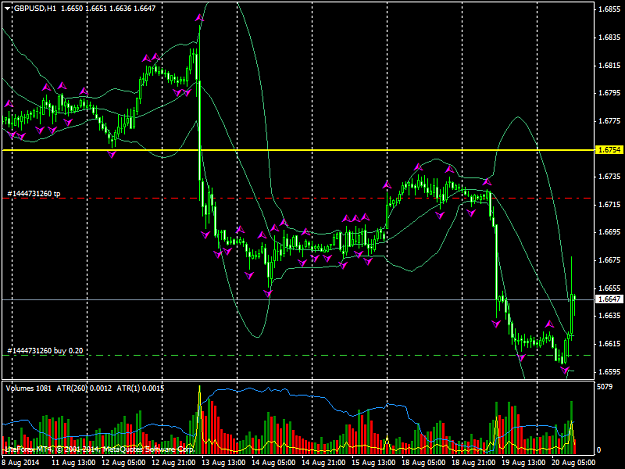Click the 1.6635 price scale label

[609, 316]
